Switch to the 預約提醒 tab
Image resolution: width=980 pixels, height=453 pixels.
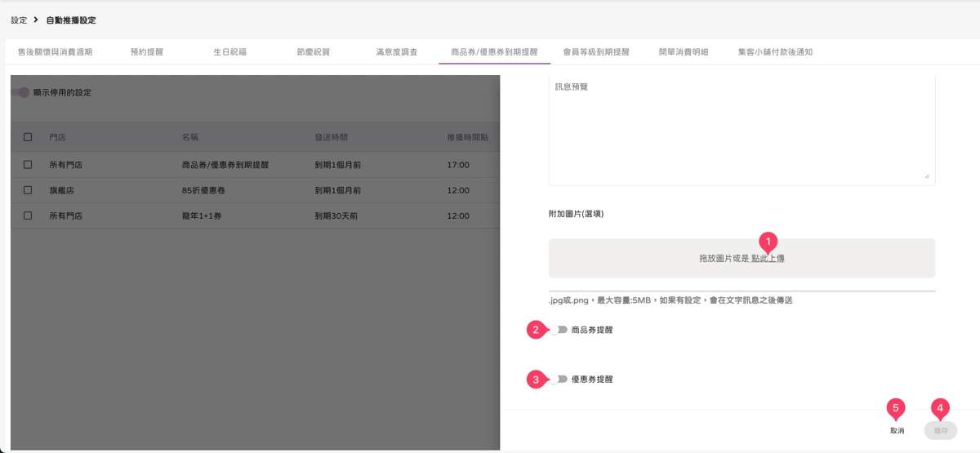point(147,51)
